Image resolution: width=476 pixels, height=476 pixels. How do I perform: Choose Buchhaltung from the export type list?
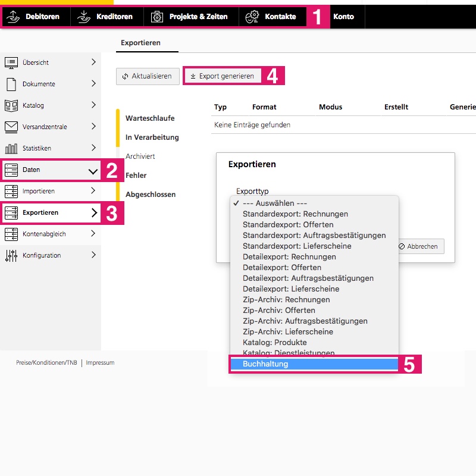point(265,364)
